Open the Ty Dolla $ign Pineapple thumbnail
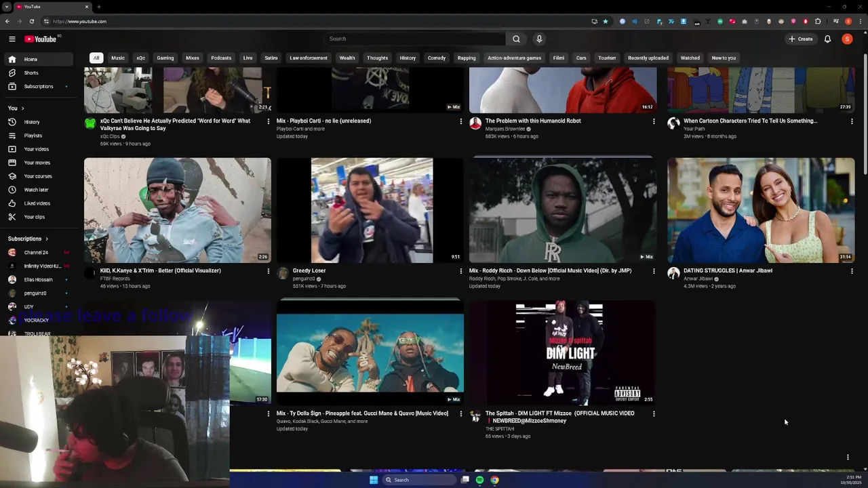This screenshot has height=488, width=868. [370, 352]
